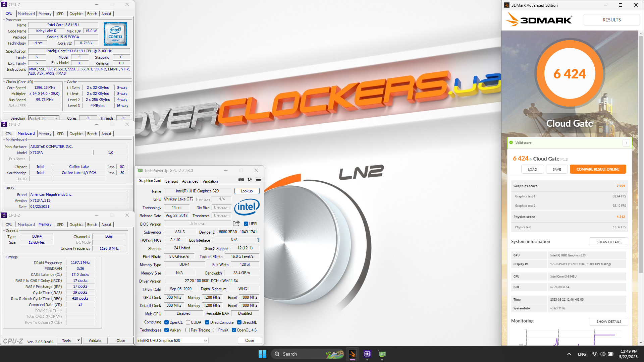Take a GPU-Z screenshot with the camera icon
This screenshot has height=362, width=644.
241,179
